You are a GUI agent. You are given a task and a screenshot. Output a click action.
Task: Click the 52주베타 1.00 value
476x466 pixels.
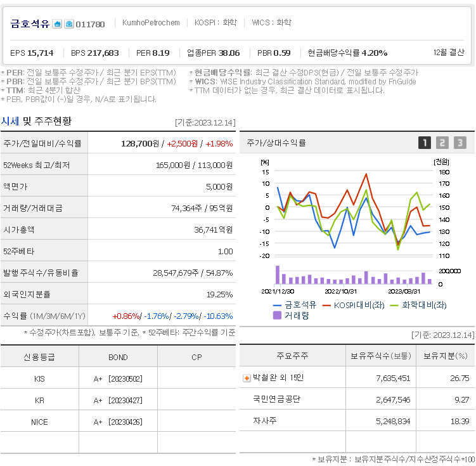225,251
